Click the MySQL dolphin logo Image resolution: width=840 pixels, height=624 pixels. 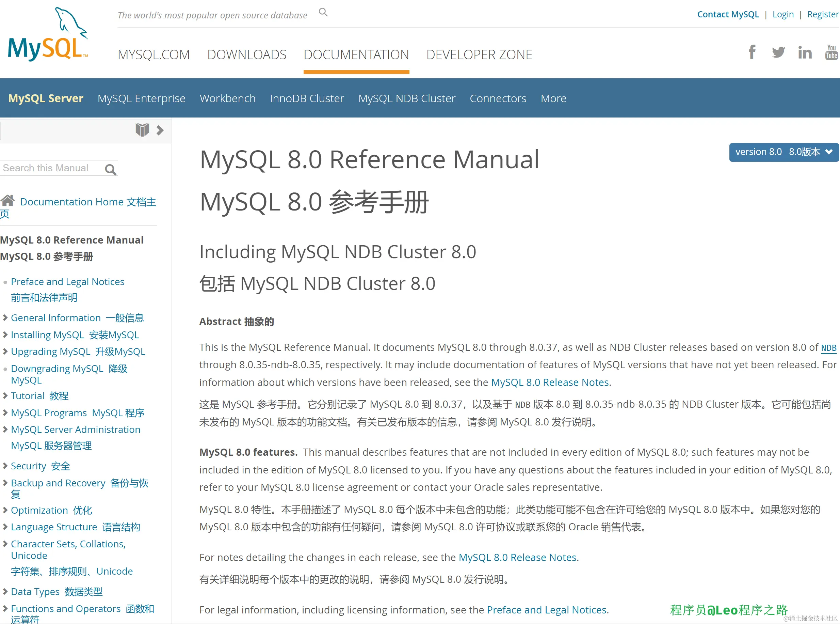(x=48, y=34)
